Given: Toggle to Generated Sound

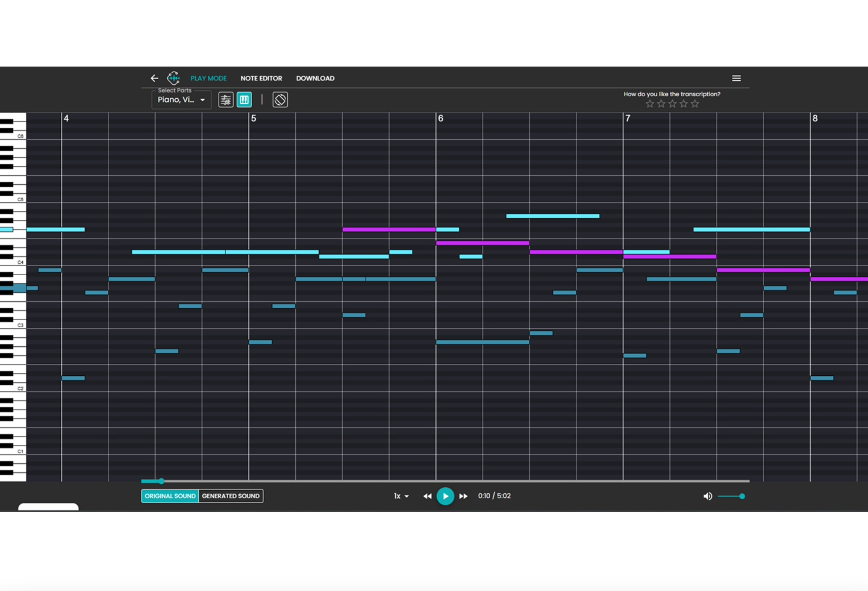Looking at the screenshot, I should coord(230,496).
